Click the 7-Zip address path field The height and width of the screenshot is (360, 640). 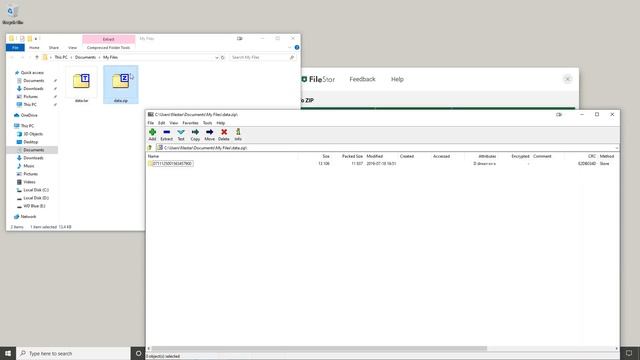(x=385, y=148)
